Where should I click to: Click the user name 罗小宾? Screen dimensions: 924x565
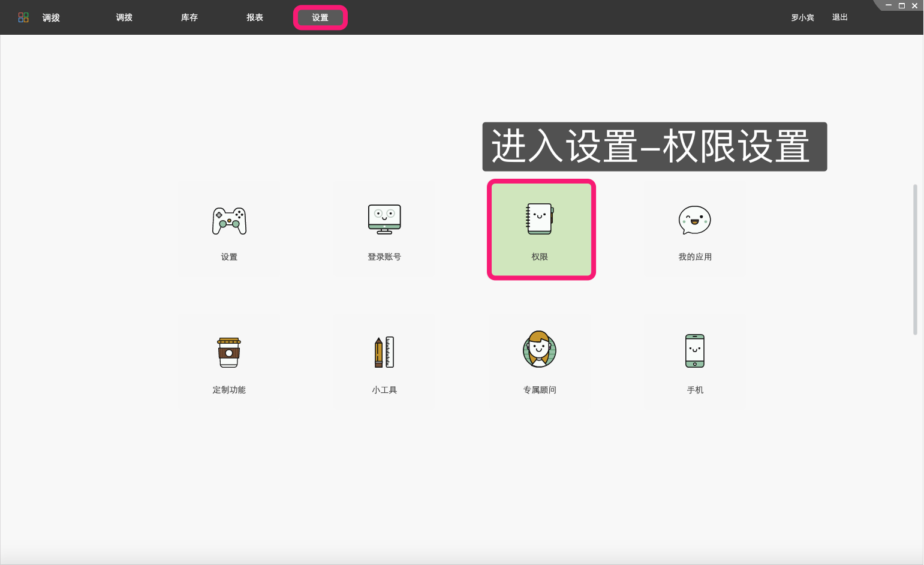click(802, 17)
